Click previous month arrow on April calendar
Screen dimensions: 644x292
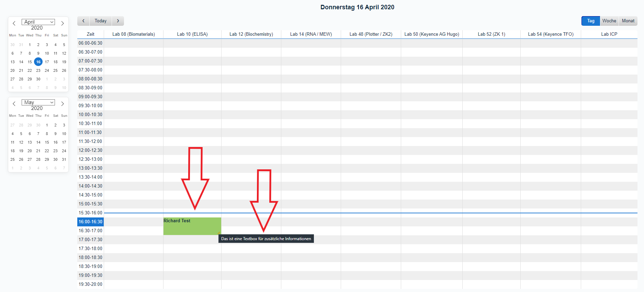pyautogui.click(x=14, y=23)
